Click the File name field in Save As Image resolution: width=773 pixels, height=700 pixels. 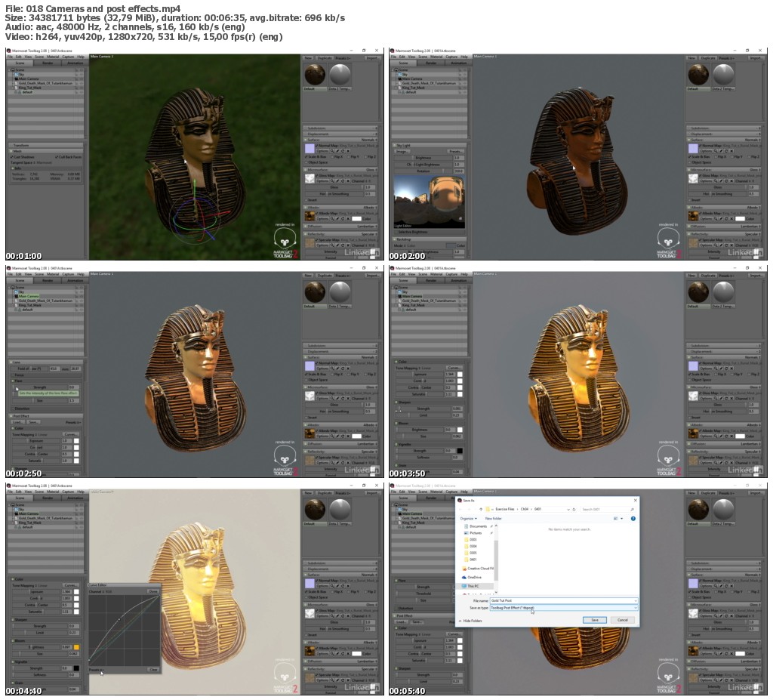click(563, 601)
